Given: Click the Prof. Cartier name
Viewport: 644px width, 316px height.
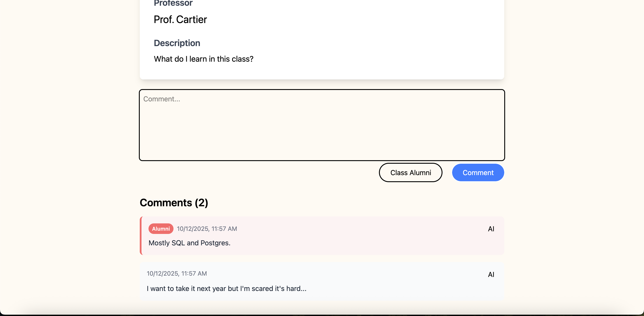Looking at the screenshot, I should [x=180, y=20].
